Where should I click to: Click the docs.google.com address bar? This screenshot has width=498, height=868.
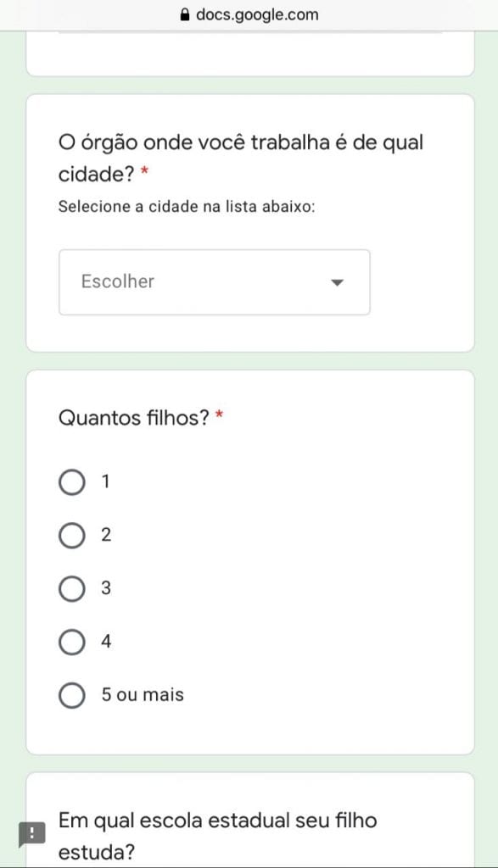pyautogui.click(x=249, y=15)
